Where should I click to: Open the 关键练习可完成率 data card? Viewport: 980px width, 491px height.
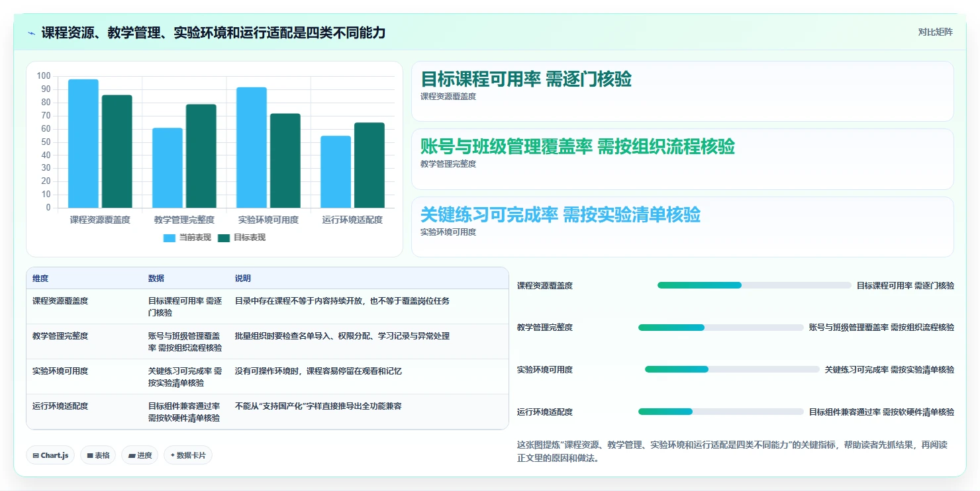pyautogui.click(x=683, y=227)
